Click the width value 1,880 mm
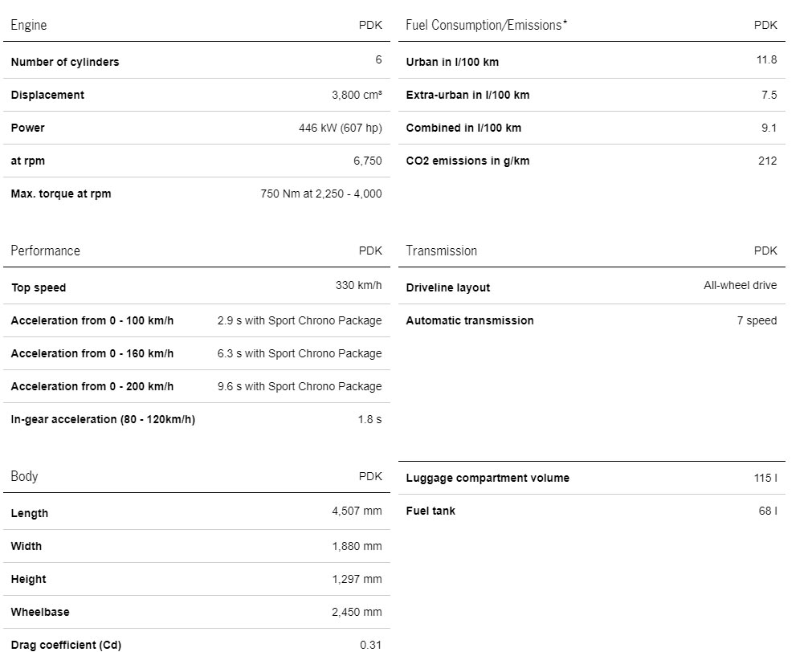Image resolution: width=812 pixels, height=652 pixels. [357, 546]
